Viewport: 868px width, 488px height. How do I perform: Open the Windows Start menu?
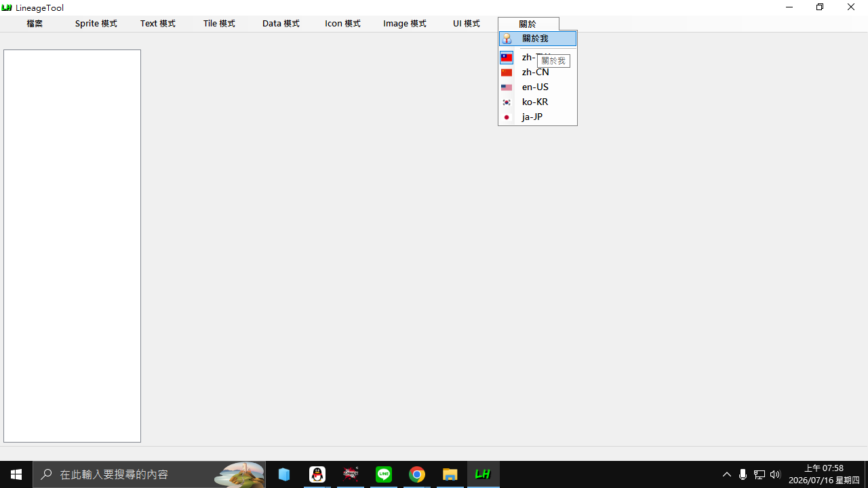tap(16, 474)
